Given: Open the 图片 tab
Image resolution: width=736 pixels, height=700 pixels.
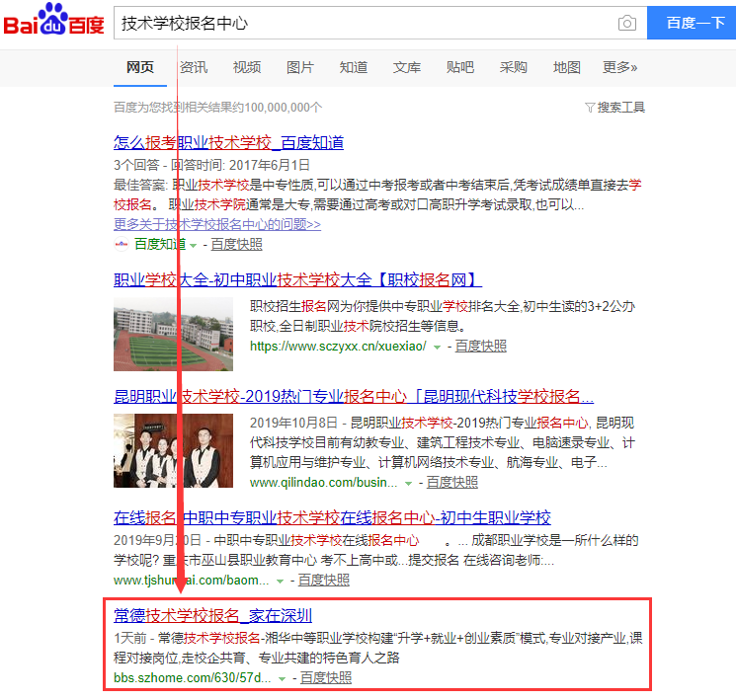Looking at the screenshot, I should tap(300, 67).
